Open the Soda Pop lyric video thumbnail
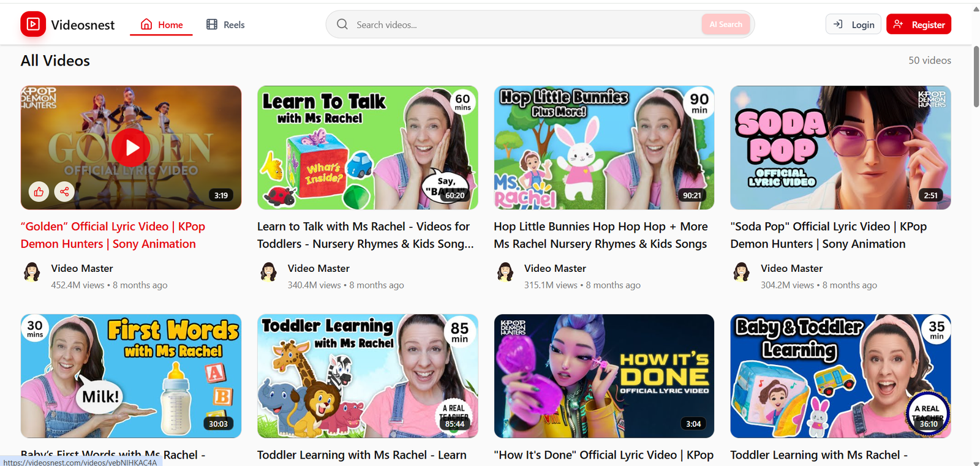Viewport: 980px width, 466px height. (x=840, y=148)
